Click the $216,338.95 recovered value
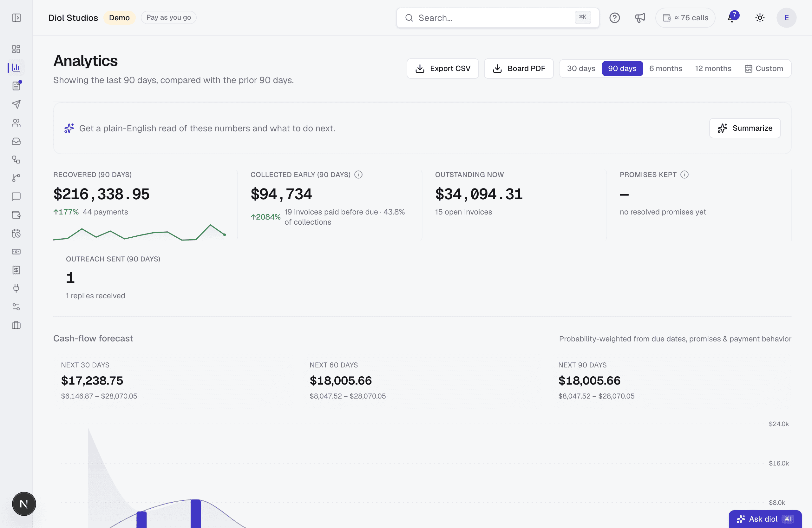 click(x=101, y=194)
